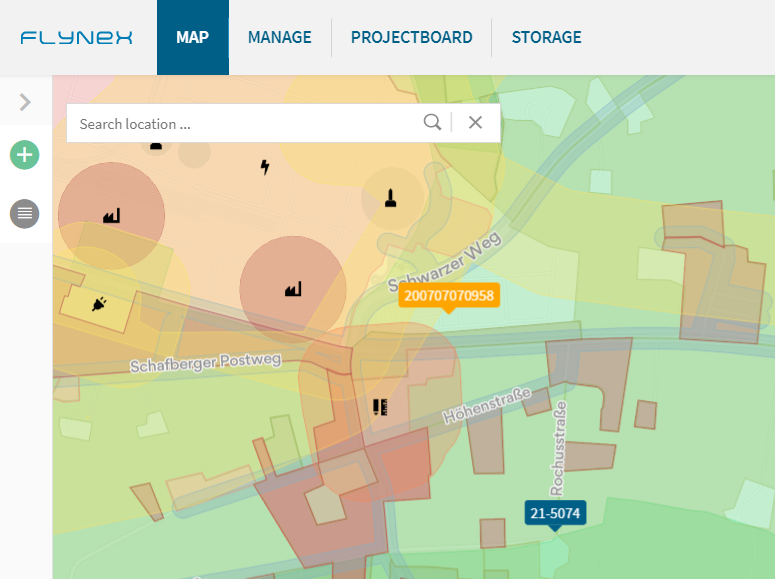Expand the left sidebar chevron
This screenshot has height=579, width=775.
point(25,102)
